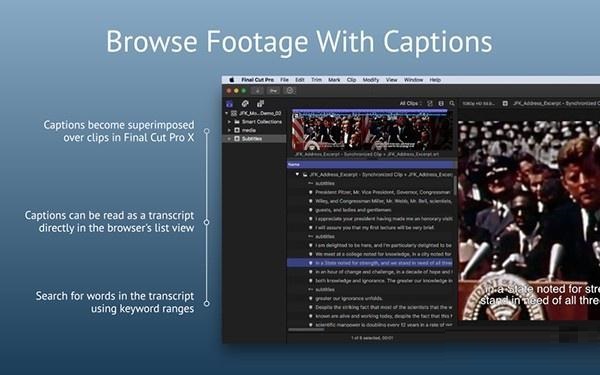This screenshot has height=375, width=600.
Task: Collapse the JFK_Address_Excerpt clip row triangle
Action: 297,174
